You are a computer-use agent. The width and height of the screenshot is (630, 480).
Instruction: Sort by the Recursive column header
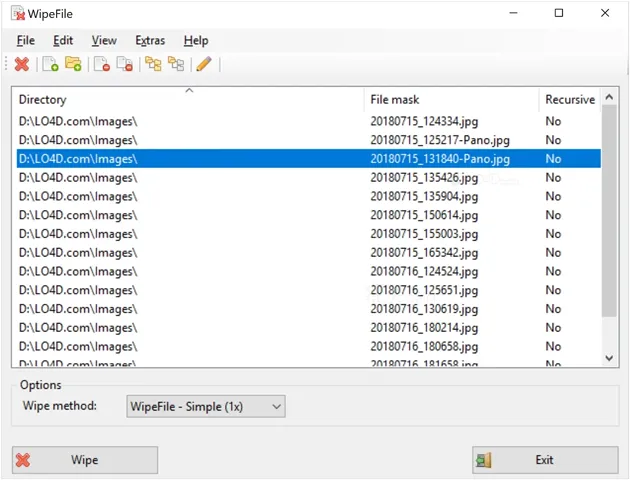pyautogui.click(x=570, y=99)
